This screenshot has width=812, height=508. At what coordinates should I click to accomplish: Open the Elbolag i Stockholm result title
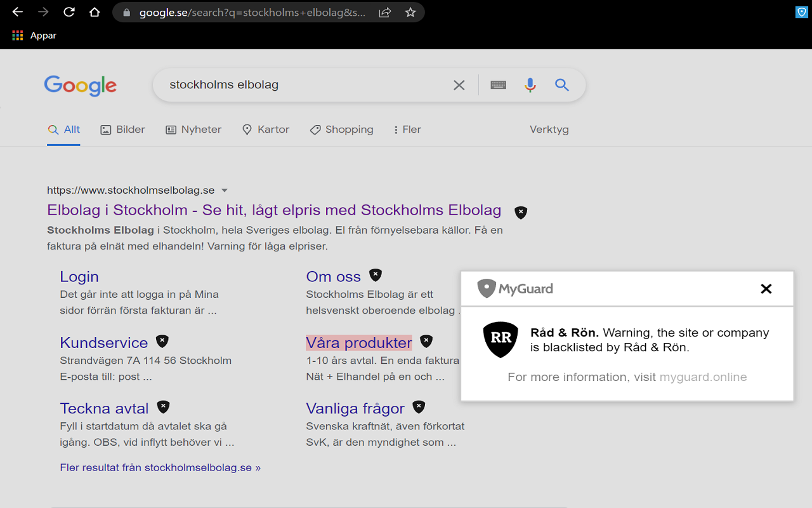(x=274, y=210)
